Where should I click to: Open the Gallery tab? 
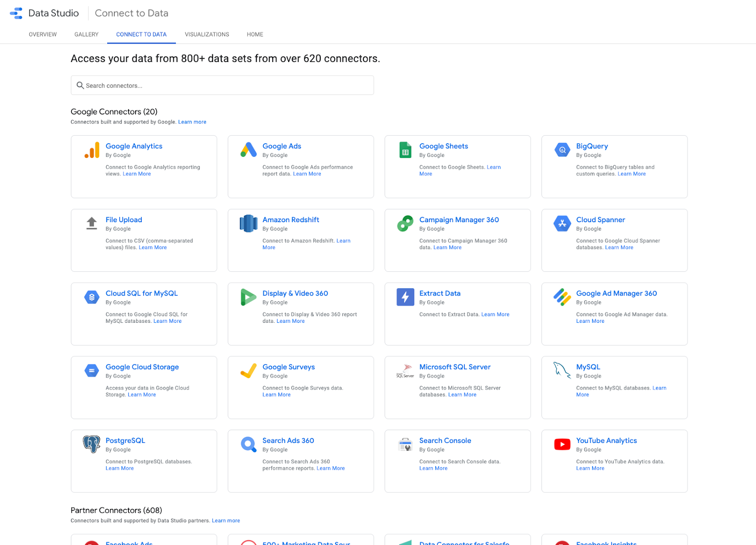click(x=86, y=35)
